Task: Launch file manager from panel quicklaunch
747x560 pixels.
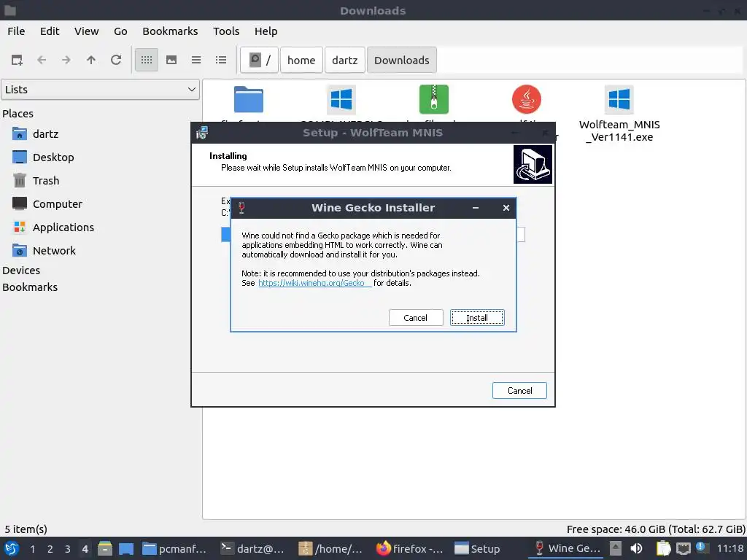Action: 105,548
